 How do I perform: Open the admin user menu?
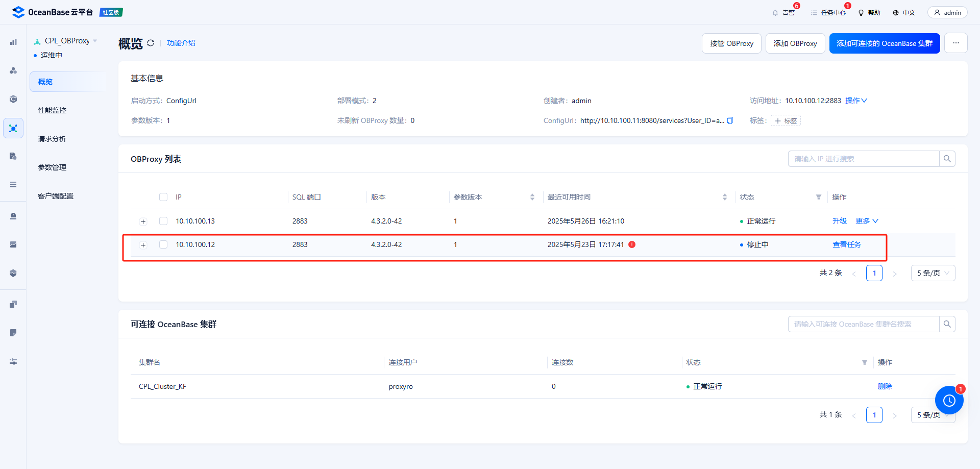click(947, 12)
